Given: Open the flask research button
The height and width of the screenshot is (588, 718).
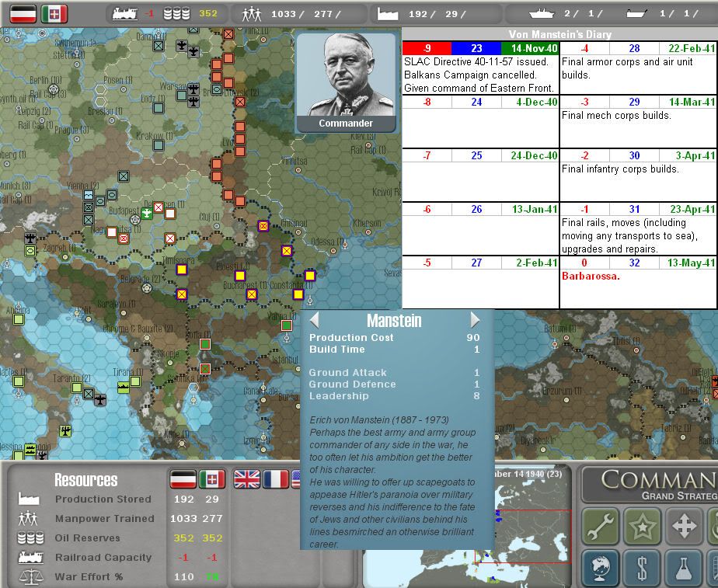Looking at the screenshot, I should [x=684, y=568].
